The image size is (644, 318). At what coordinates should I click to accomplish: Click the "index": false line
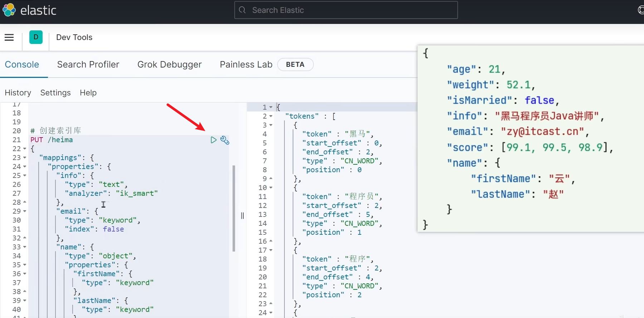[x=94, y=229]
